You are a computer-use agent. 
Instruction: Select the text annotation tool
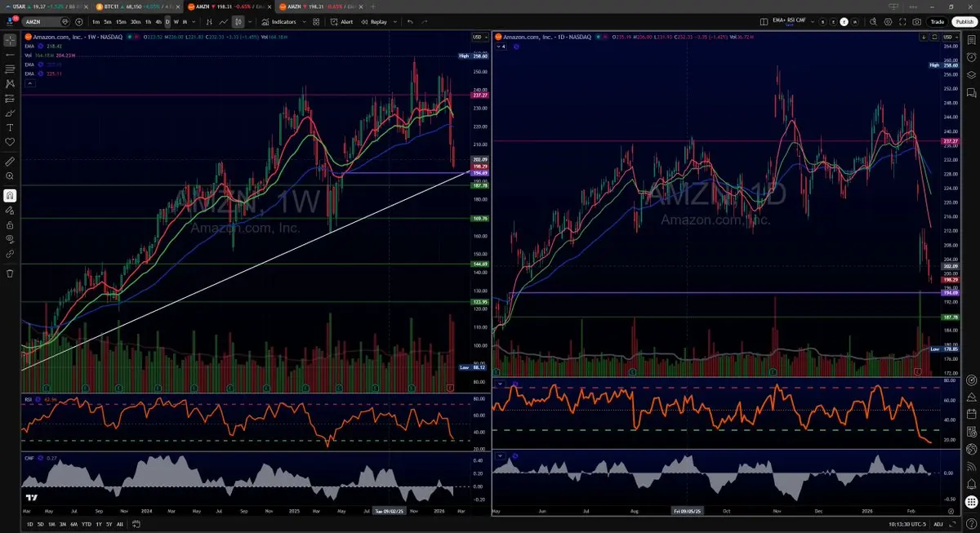(10, 127)
